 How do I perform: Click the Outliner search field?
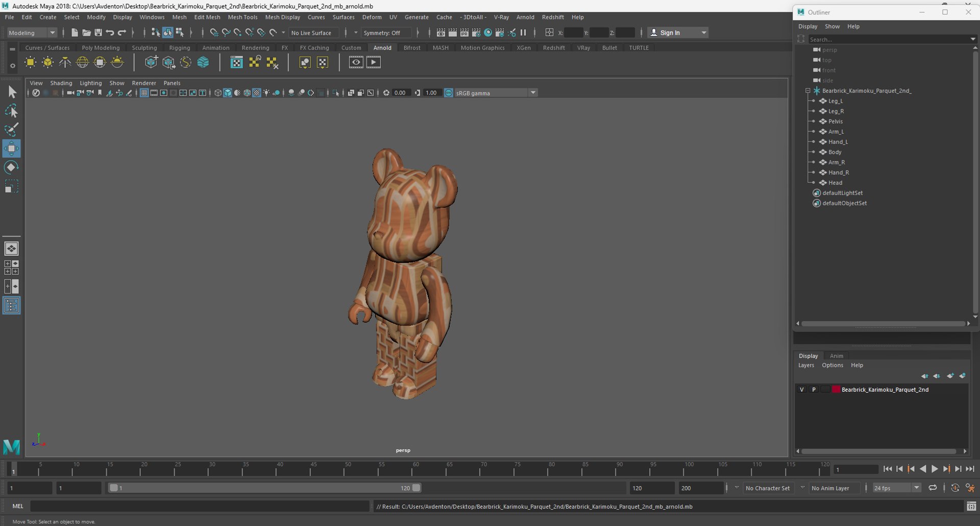click(888, 39)
